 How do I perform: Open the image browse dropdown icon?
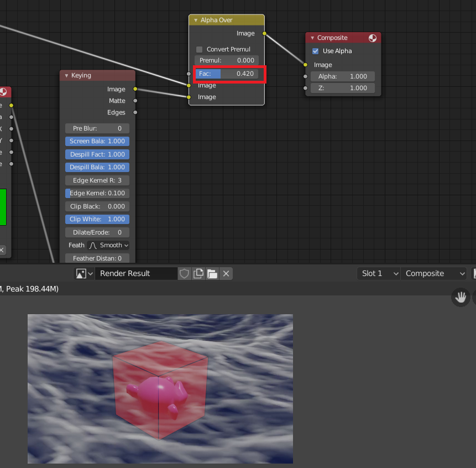(x=84, y=274)
